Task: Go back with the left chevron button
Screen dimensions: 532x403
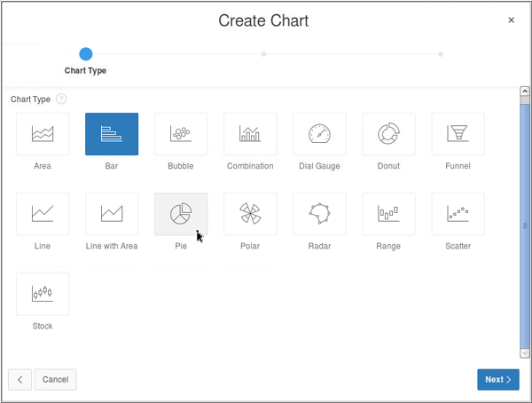Action: tap(20, 379)
